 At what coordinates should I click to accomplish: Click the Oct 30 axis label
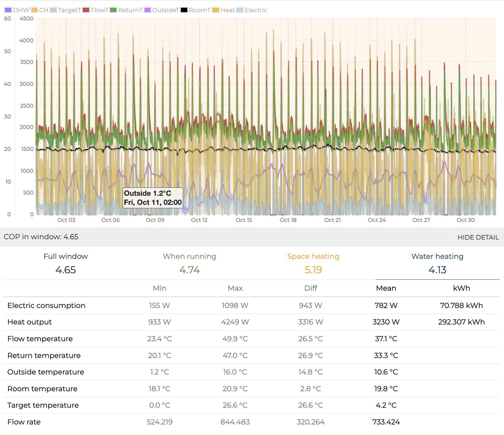point(465,220)
